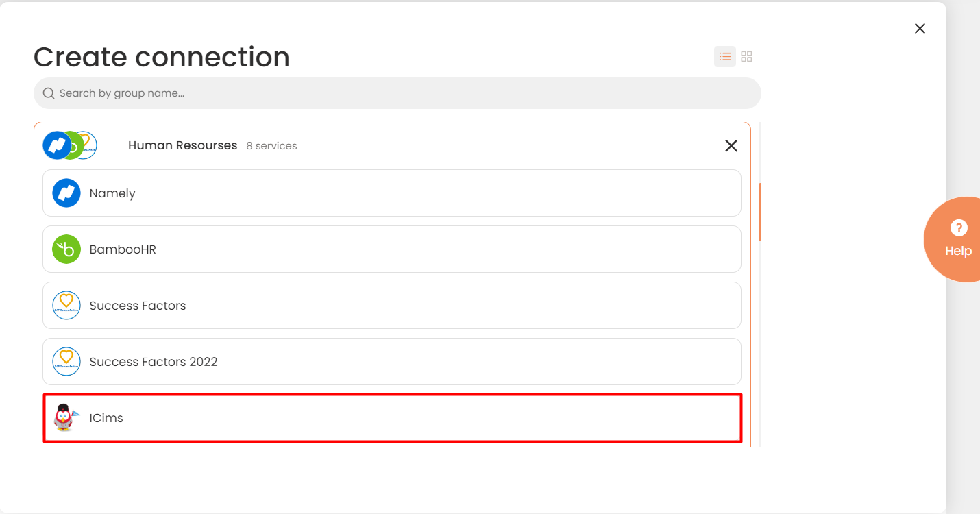Click the search magnifier icon
This screenshot has width=980, height=514.
click(49, 93)
